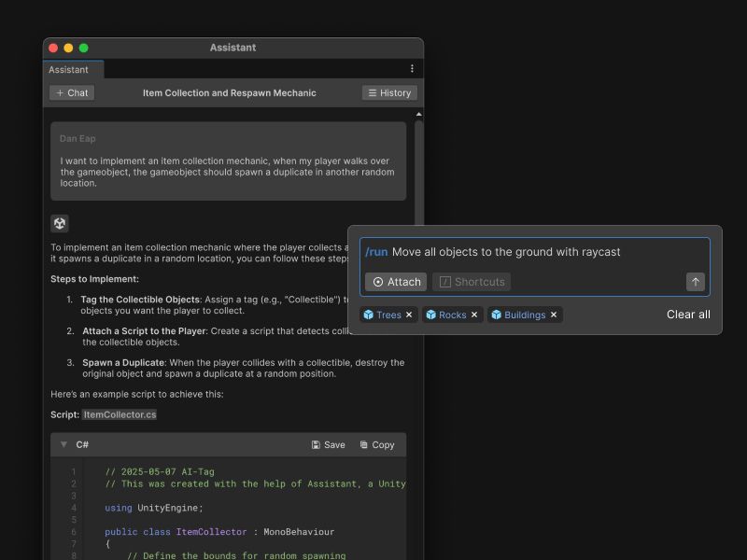
Task: Remove the Trees attachment chip
Action: coord(409,315)
